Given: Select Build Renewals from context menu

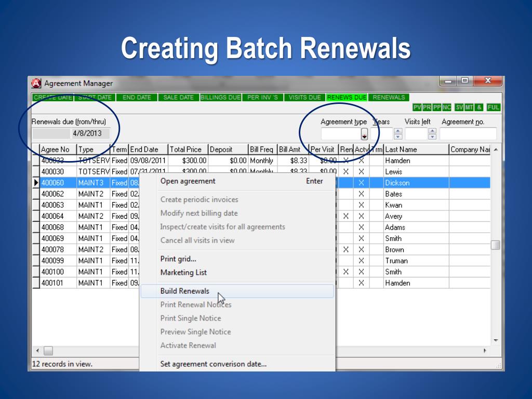Looking at the screenshot, I should pos(185,291).
